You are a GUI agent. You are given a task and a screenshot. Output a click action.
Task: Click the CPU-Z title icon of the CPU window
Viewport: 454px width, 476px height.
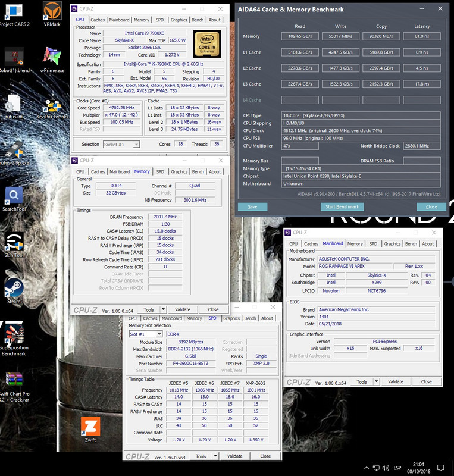74,9
